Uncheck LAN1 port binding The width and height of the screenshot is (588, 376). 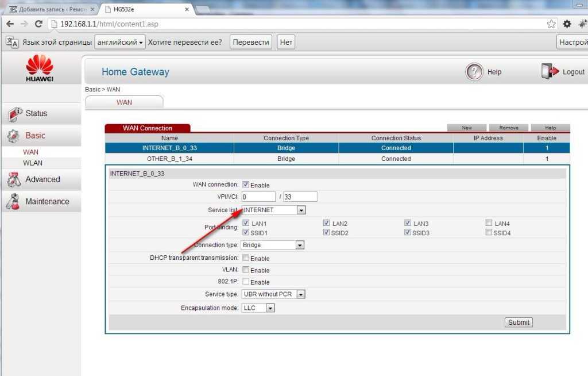tap(246, 222)
